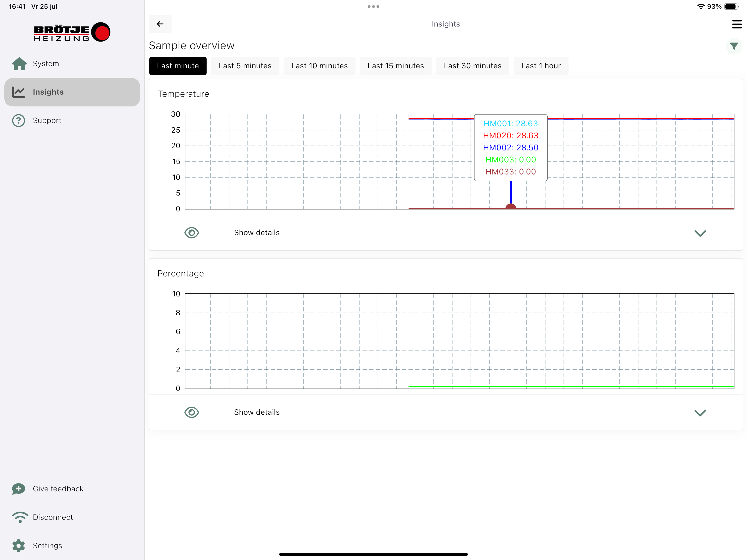Click the Sample overview heading

[x=191, y=46]
